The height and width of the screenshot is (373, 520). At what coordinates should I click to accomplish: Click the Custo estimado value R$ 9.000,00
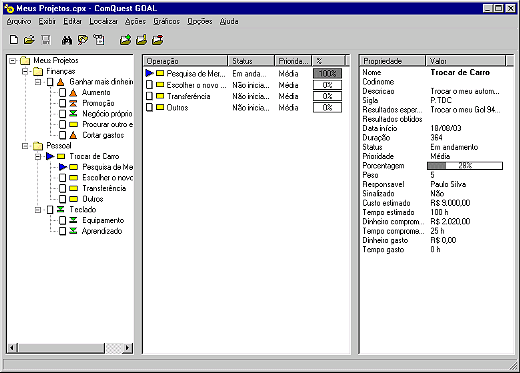[x=450, y=203]
